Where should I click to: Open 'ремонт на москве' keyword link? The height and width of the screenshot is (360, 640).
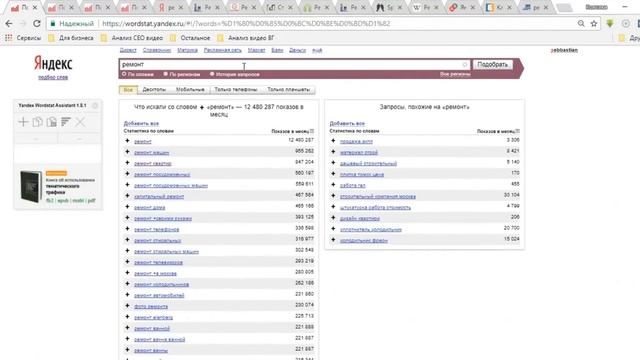tap(155, 273)
